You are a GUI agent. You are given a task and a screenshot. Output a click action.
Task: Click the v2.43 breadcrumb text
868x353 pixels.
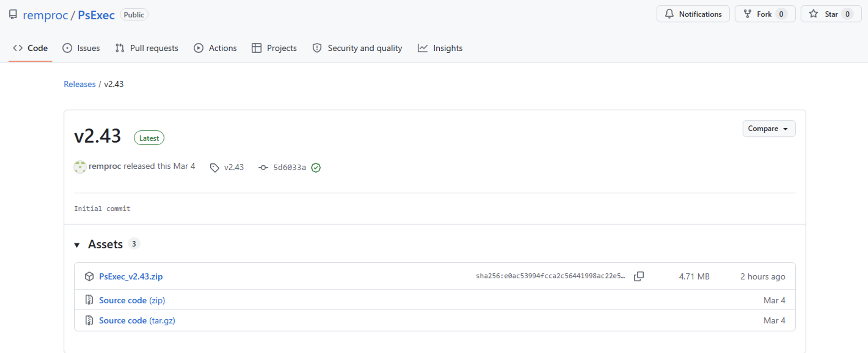(x=113, y=84)
